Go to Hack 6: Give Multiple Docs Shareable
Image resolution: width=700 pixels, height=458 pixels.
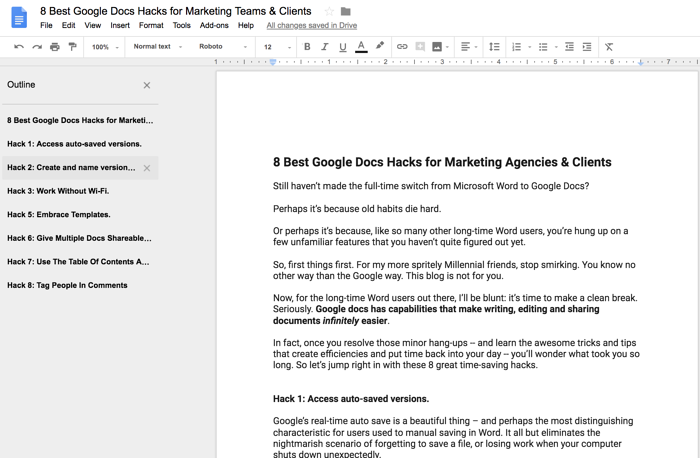click(x=80, y=238)
